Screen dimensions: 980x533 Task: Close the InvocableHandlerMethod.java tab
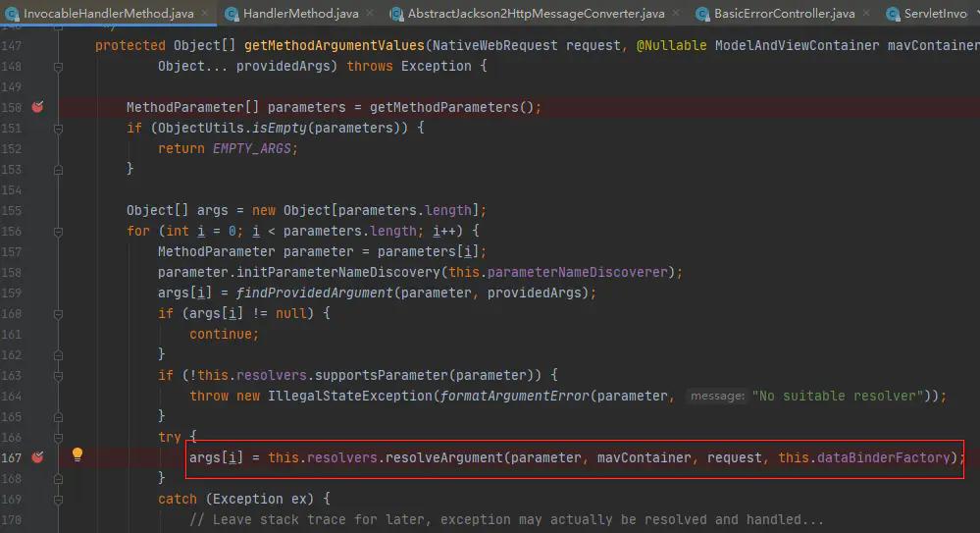pos(206,13)
